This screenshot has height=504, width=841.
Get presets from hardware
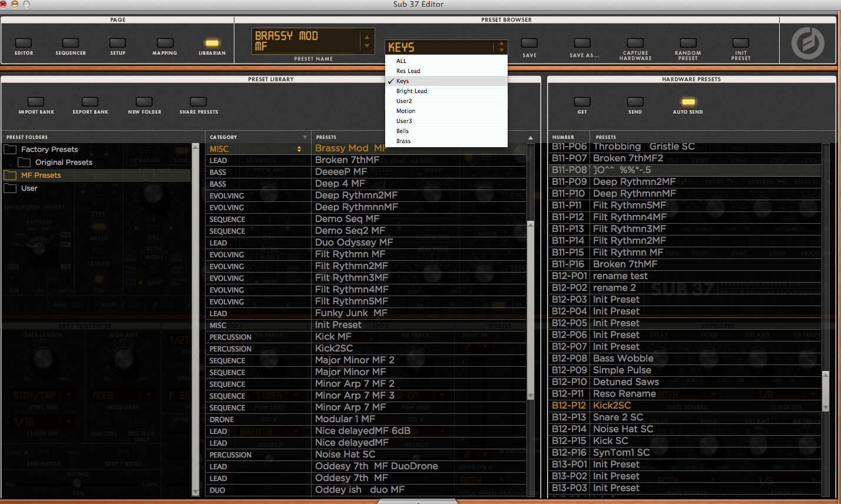[x=582, y=102]
